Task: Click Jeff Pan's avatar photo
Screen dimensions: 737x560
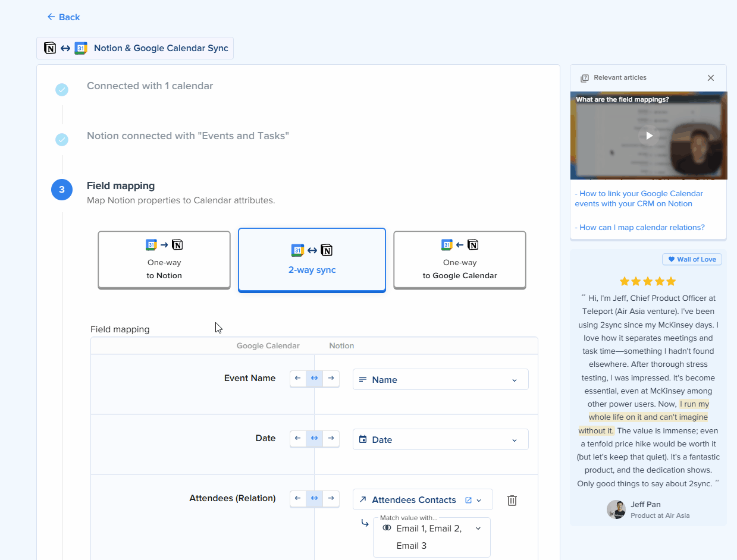Action: pos(616,509)
